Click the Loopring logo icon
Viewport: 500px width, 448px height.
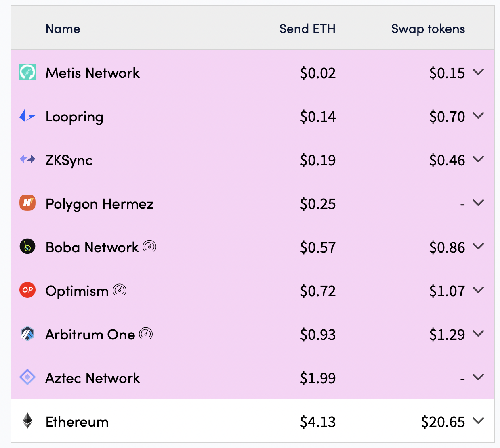click(x=27, y=116)
